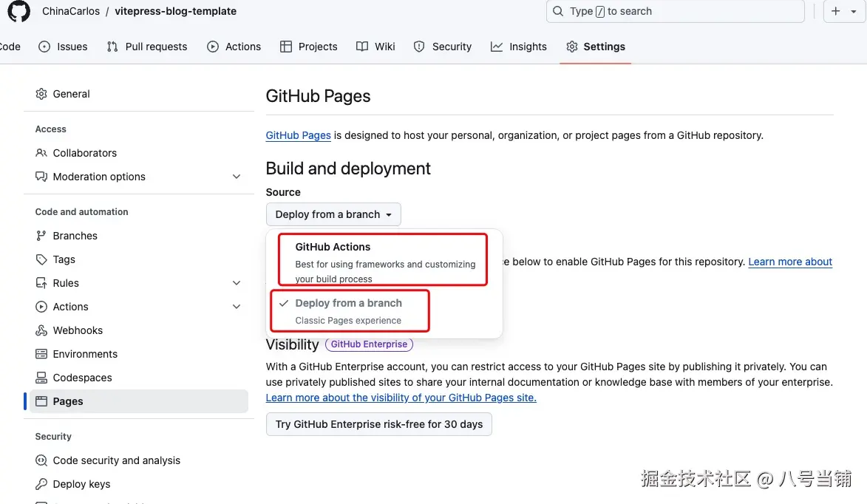Click the Collaborators people icon
The image size is (867, 504).
(42, 153)
